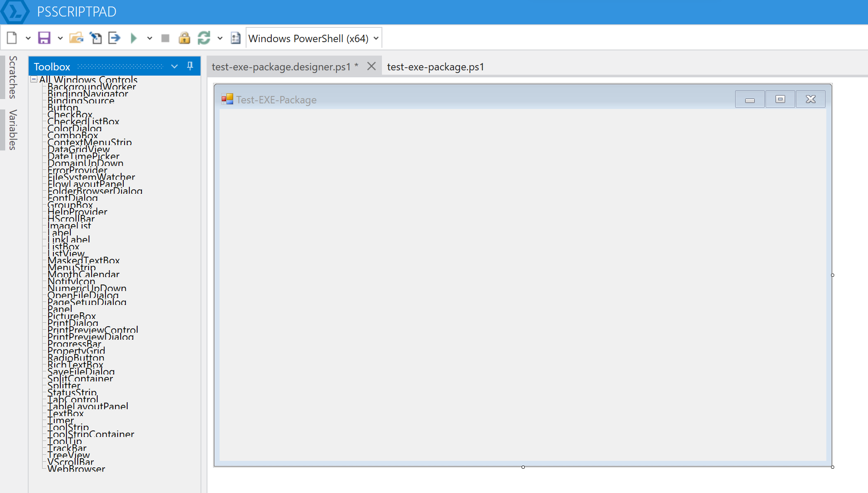Create a new script file
The image size is (868, 493).
[x=11, y=38]
